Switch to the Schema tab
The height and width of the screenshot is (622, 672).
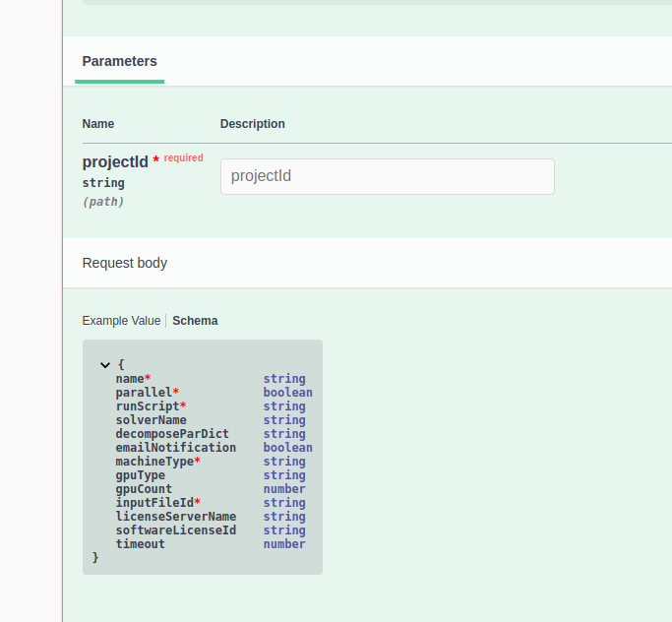click(195, 321)
